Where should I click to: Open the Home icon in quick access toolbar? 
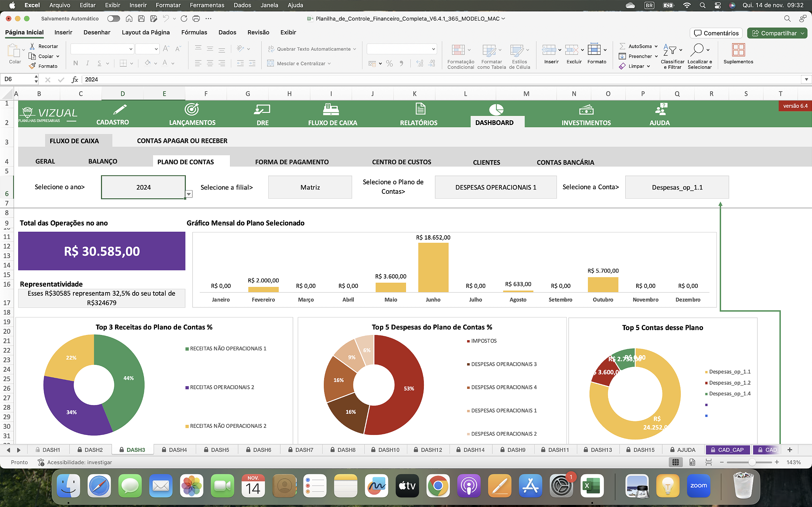(x=129, y=19)
